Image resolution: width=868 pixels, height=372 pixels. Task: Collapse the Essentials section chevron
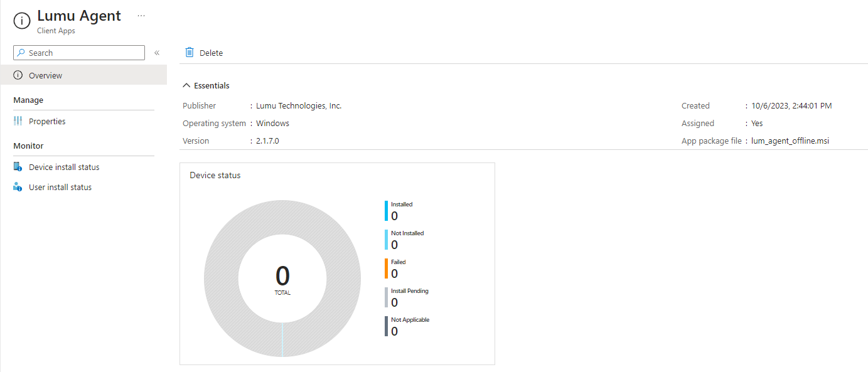click(x=186, y=85)
